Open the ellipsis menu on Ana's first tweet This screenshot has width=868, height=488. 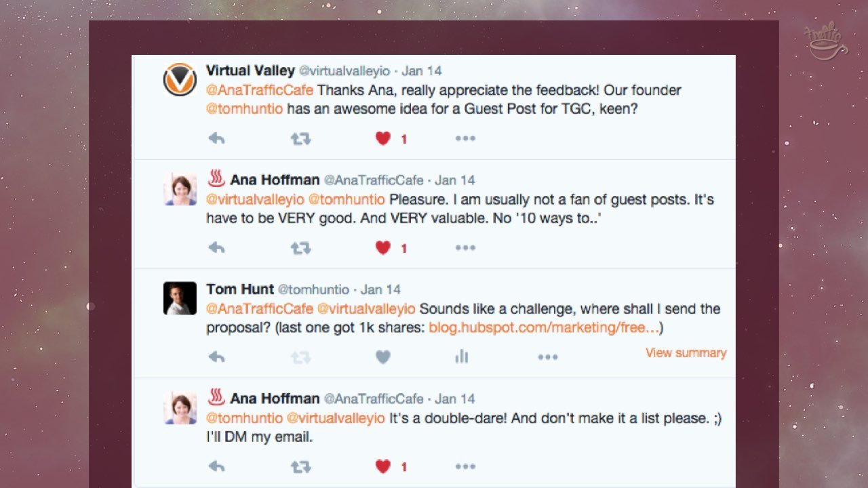point(465,248)
